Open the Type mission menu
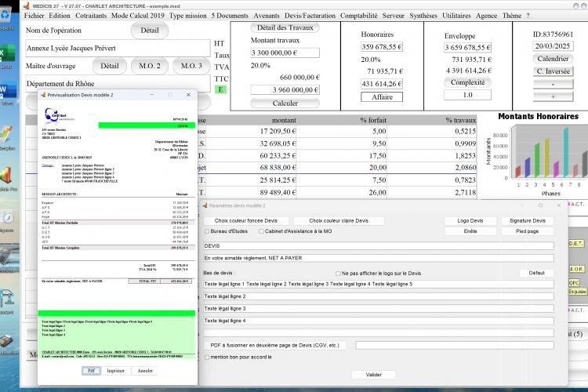 pos(187,16)
